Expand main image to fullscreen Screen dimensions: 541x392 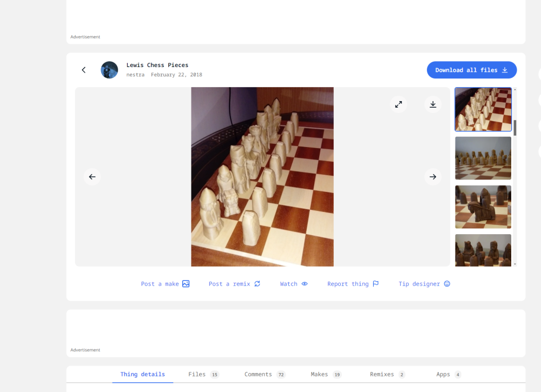(399, 104)
